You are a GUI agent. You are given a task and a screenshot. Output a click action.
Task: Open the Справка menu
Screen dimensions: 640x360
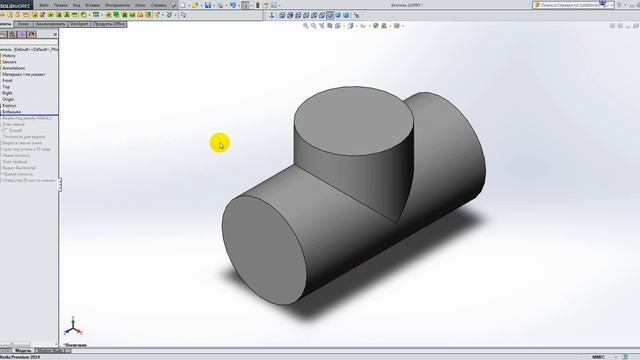click(x=158, y=5)
